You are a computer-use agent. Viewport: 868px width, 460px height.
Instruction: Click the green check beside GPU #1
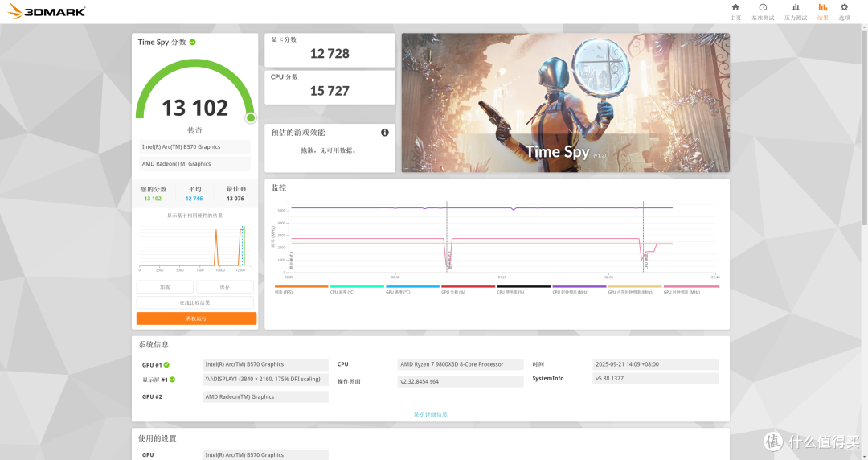166,364
